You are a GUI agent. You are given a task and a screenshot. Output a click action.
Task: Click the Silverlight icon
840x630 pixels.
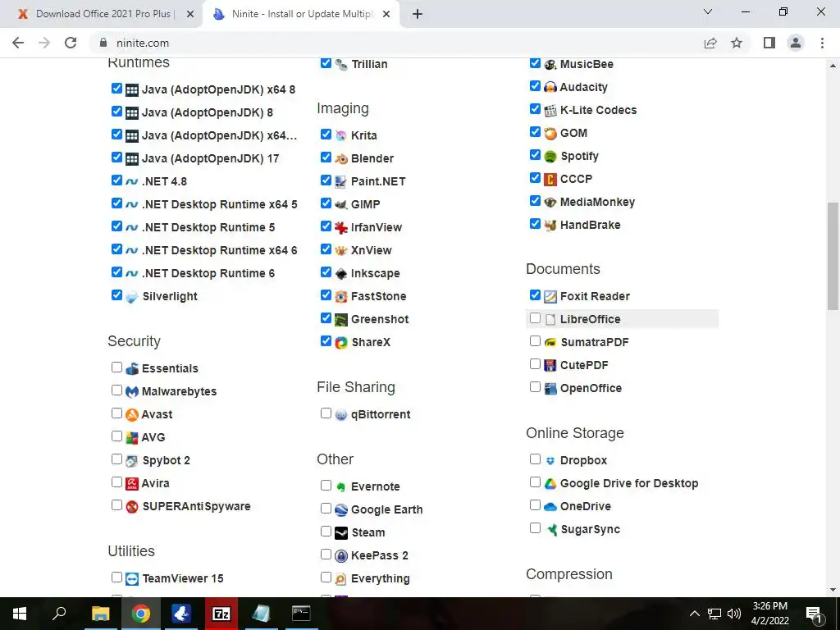(x=132, y=297)
